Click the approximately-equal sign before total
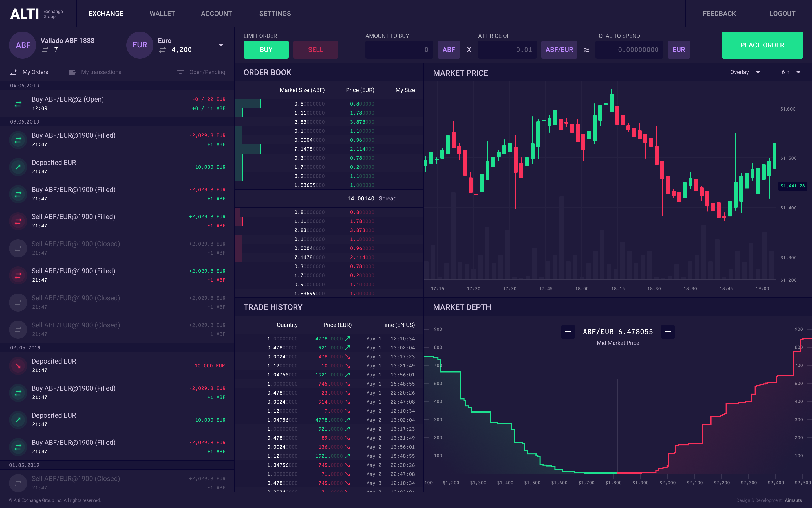The width and height of the screenshot is (812, 508). (x=586, y=50)
